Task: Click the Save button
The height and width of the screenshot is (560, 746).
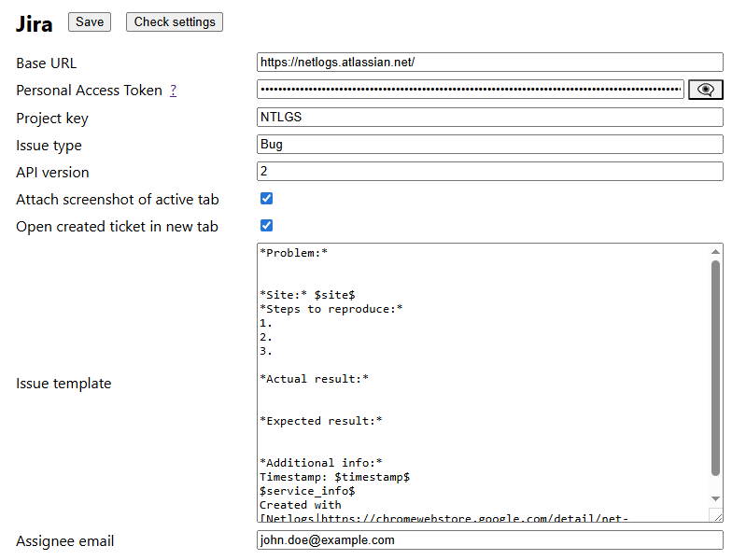Action: [x=90, y=21]
